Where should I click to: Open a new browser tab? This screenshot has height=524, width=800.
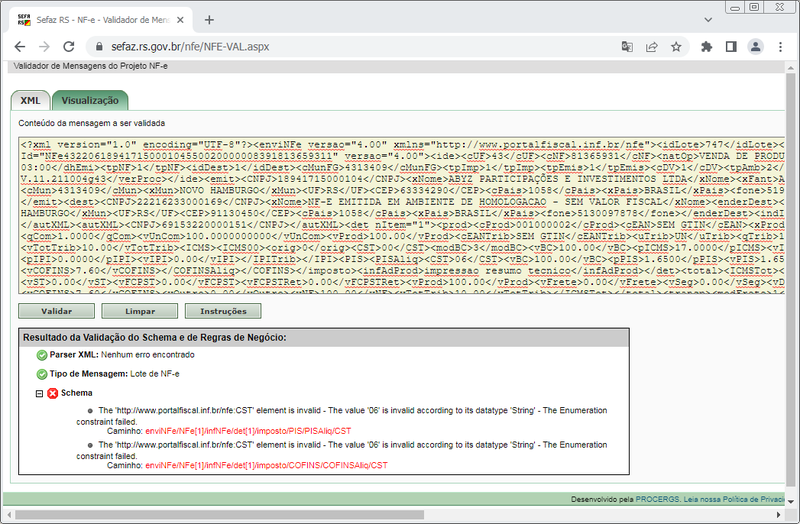pyautogui.click(x=209, y=20)
